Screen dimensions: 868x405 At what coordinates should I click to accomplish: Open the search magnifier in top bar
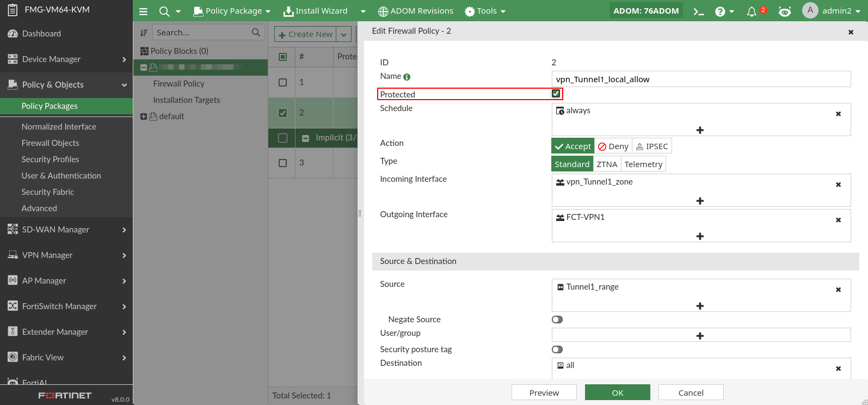click(164, 11)
